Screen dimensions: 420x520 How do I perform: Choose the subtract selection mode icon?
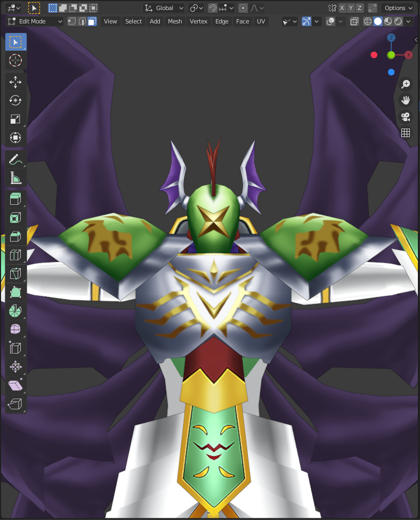(73, 8)
